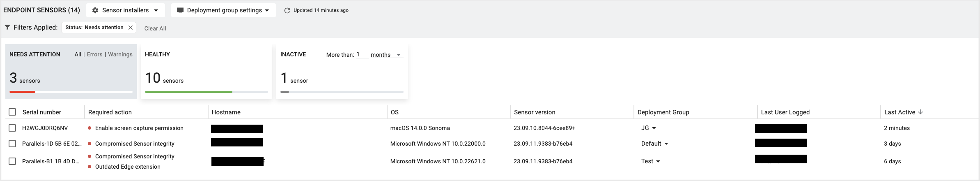Viewport: 980px width, 181px height.
Task: Click the red Needs Attention progress bar
Action: [23, 92]
